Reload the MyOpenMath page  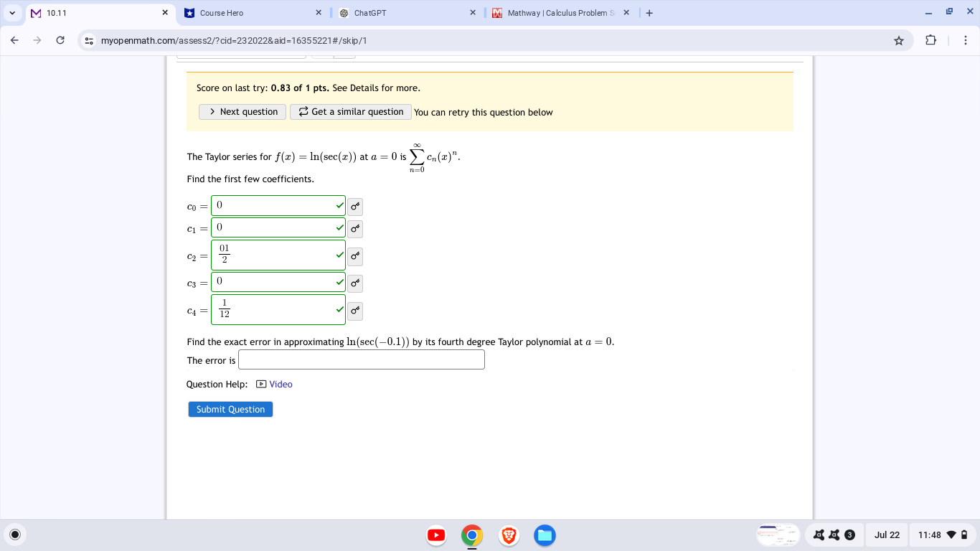(x=60, y=40)
